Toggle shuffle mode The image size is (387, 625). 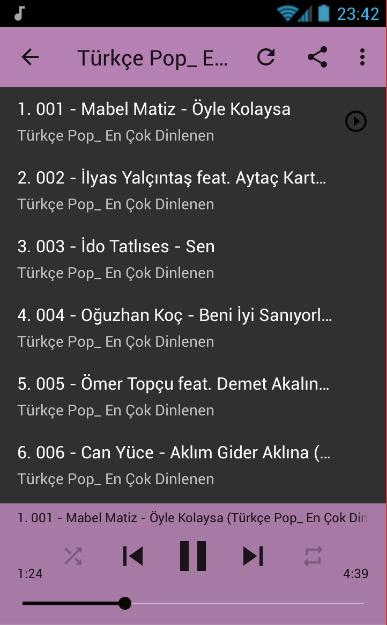[x=73, y=556]
